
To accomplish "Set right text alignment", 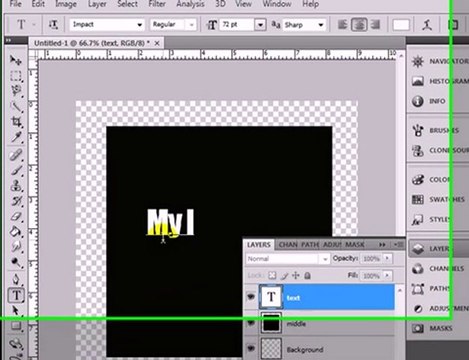I will 375,25.
